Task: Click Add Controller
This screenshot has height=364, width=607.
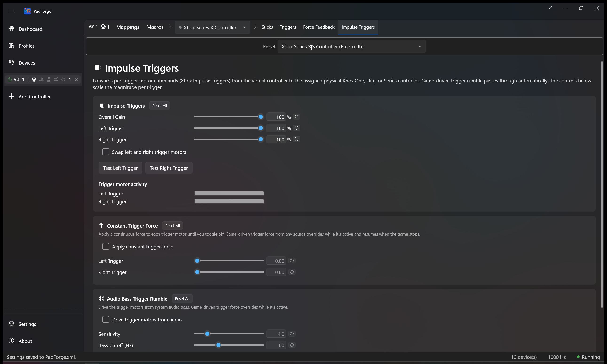Action: click(43, 97)
